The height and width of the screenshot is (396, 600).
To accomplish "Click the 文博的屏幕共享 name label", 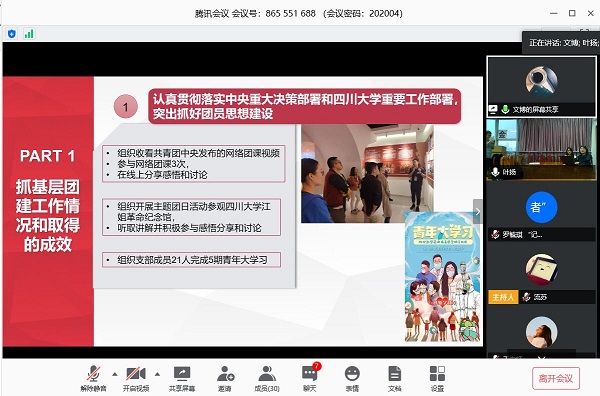I will (x=535, y=109).
